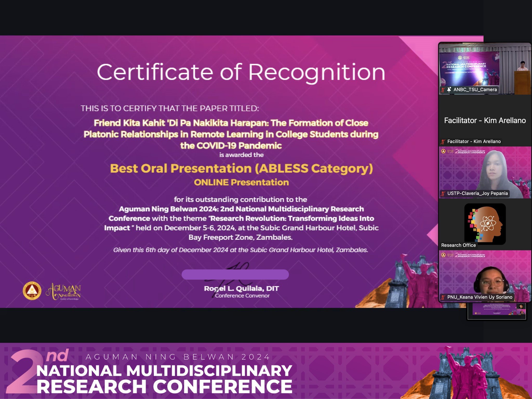Image resolution: width=532 pixels, height=399 pixels.
Task: Click the Certificate of Recognition heading
Action: tap(241, 72)
